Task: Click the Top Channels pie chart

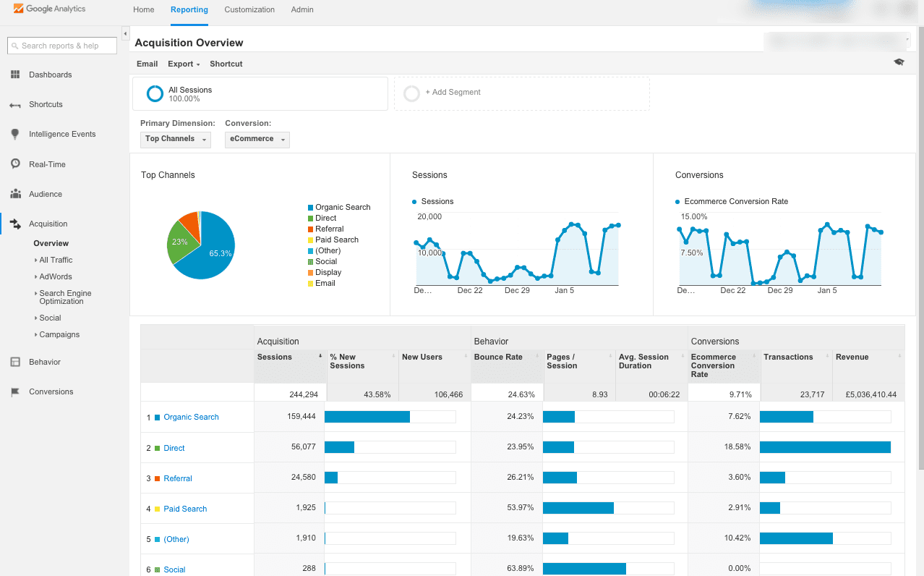Action: click(201, 245)
